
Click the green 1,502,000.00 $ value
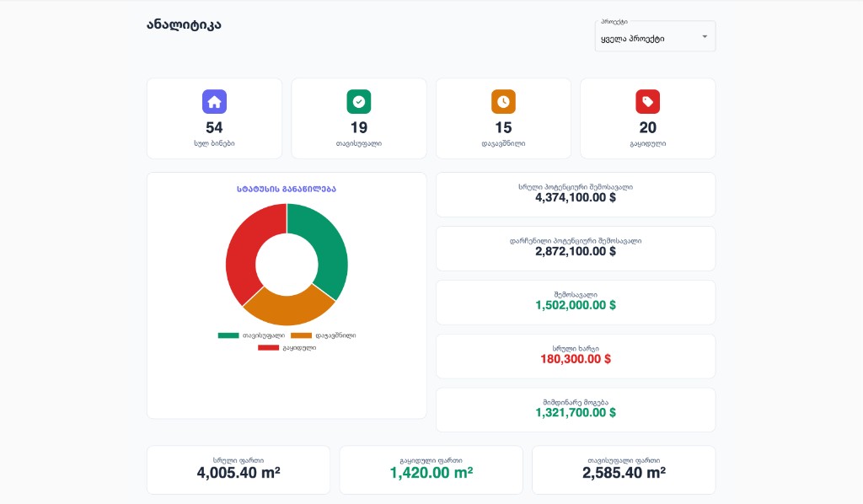[576, 305]
